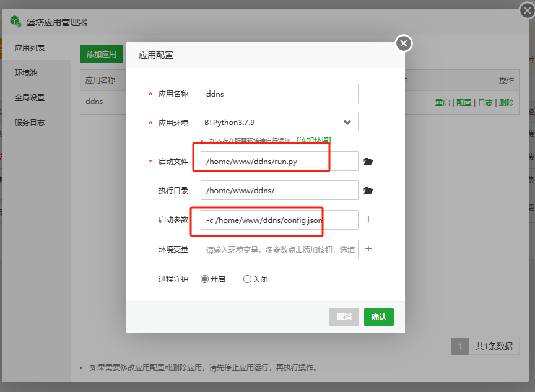The width and height of the screenshot is (535, 392).
Task: Switch to the 环境池 sidebar tab
Action: tap(26, 73)
